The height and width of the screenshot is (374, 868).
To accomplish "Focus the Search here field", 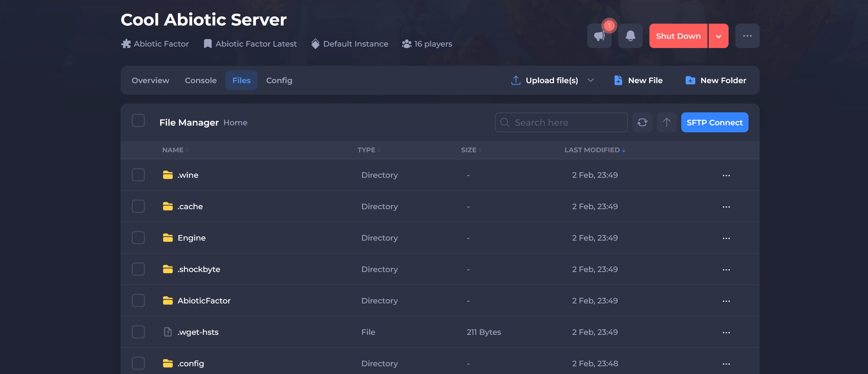I will [561, 122].
